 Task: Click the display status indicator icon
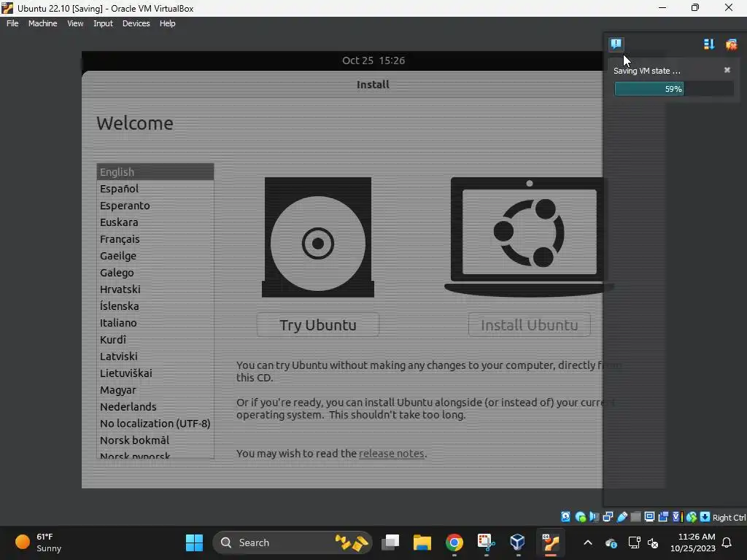point(649,517)
